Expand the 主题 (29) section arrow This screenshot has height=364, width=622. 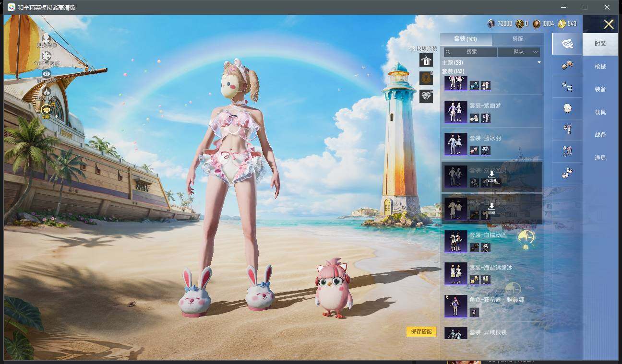tap(539, 63)
